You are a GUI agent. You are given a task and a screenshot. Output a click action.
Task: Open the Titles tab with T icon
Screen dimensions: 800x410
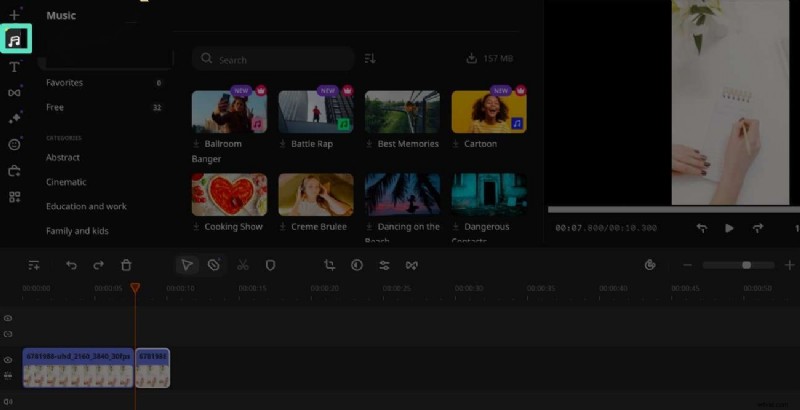pyautogui.click(x=14, y=67)
